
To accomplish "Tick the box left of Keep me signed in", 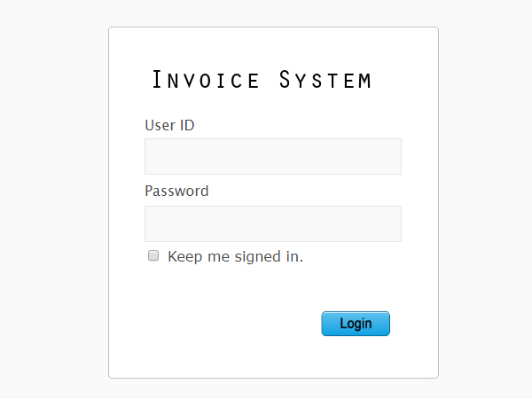I will pyautogui.click(x=153, y=256).
